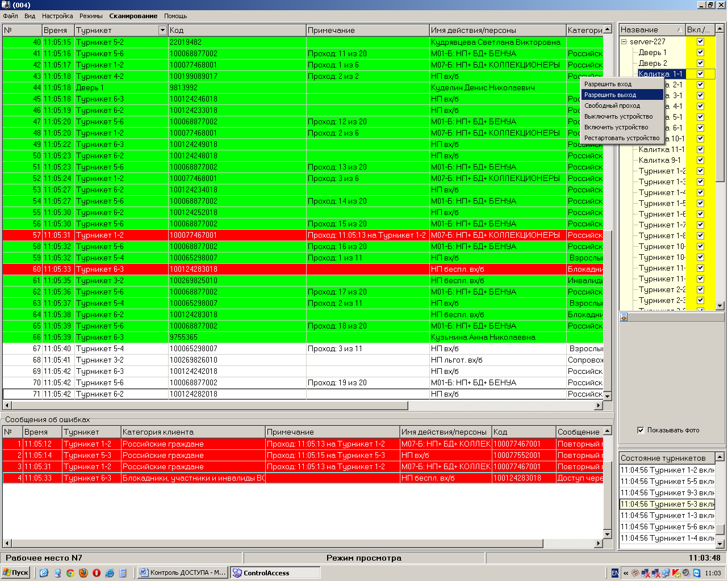Launch Google Chrome from quick launch
Viewport: 728px width, 581px height.
click(70, 573)
